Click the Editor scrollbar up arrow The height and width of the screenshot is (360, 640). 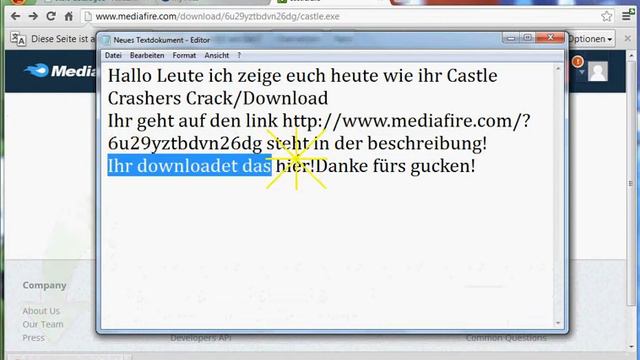tap(558, 69)
